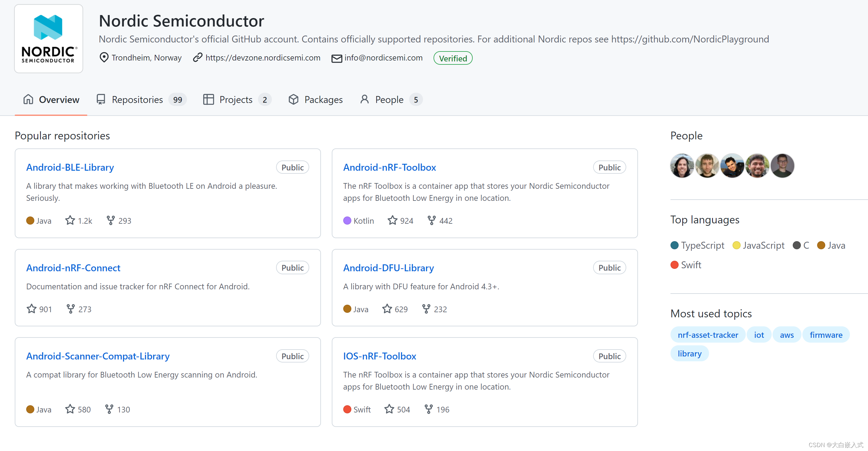The height and width of the screenshot is (451, 868).
Task: Open the Android-nRF-Toolbox repository link
Action: 389,167
